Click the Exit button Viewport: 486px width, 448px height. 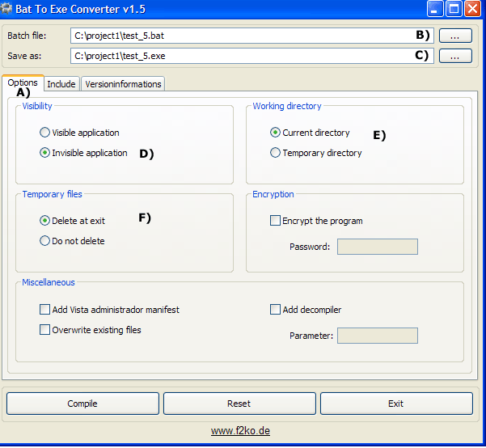click(x=396, y=404)
